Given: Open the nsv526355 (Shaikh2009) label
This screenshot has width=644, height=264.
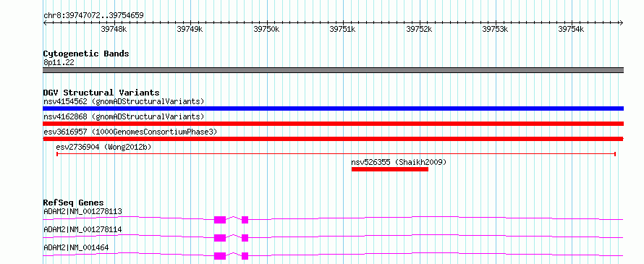Looking at the screenshot, I should tap(399, 162).
